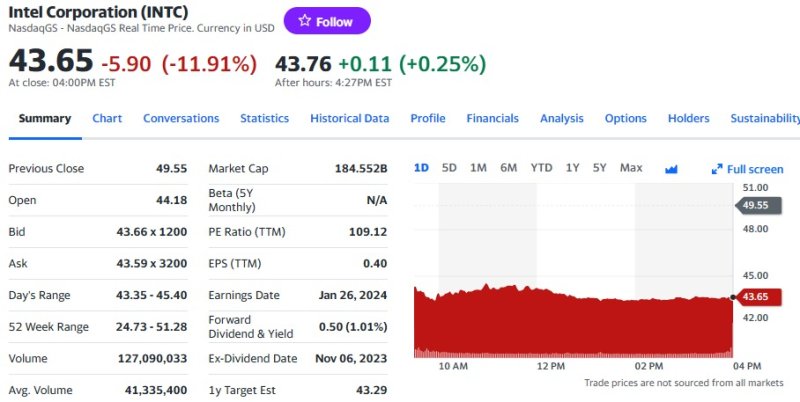
Task: Go to the Statistics tab
Action: (264, 118)
